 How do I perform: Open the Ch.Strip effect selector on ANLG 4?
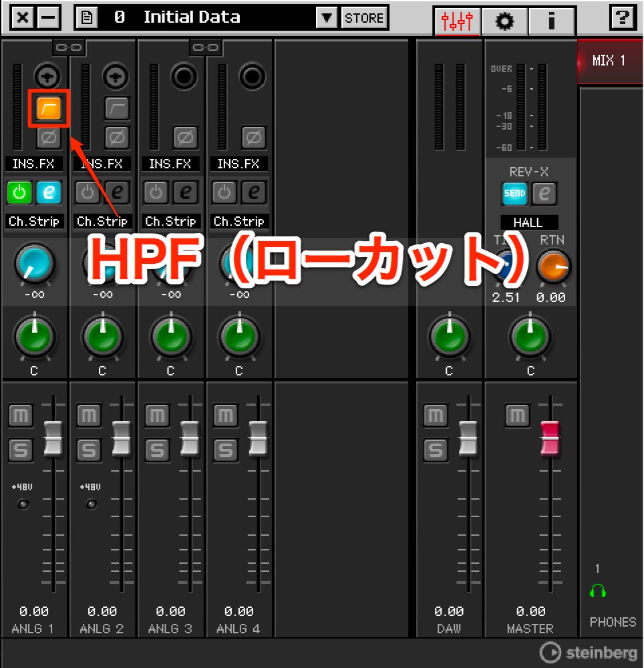[239, 222]
